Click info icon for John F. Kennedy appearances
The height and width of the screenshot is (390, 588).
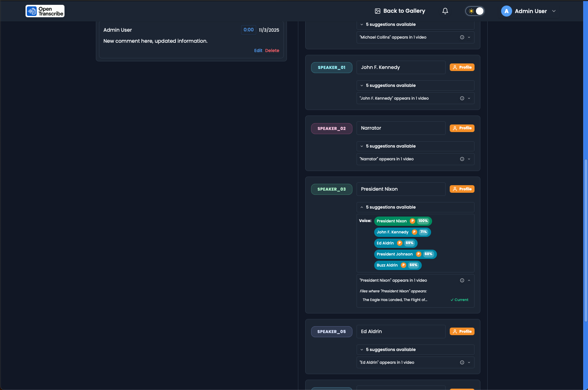462,98
